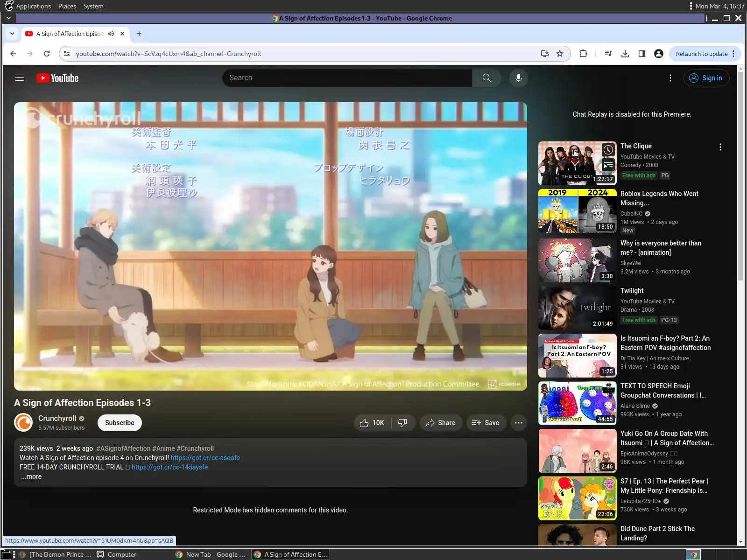
Task: Click the #Anime hashtag
Action: (163, 448)
